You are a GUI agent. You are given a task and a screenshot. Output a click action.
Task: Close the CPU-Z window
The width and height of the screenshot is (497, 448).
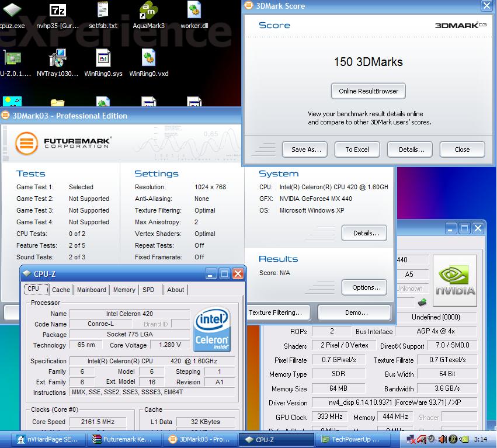coord(238,273)
